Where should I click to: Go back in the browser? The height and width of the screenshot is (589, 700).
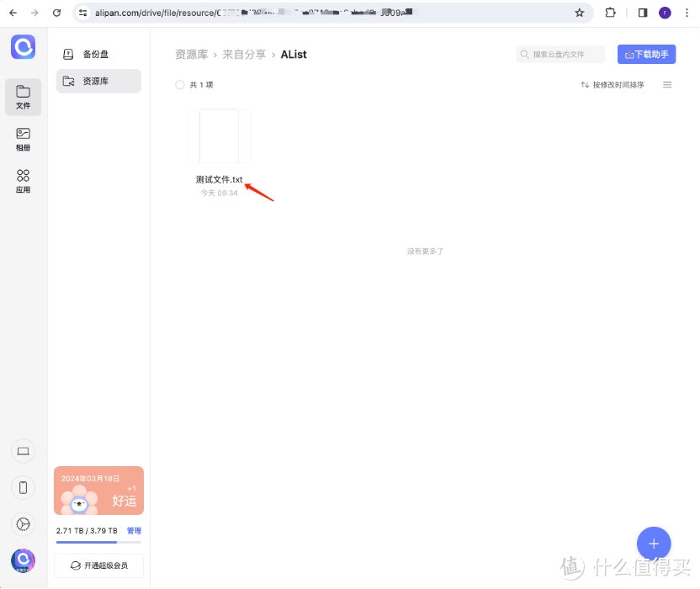coord(13,13)
